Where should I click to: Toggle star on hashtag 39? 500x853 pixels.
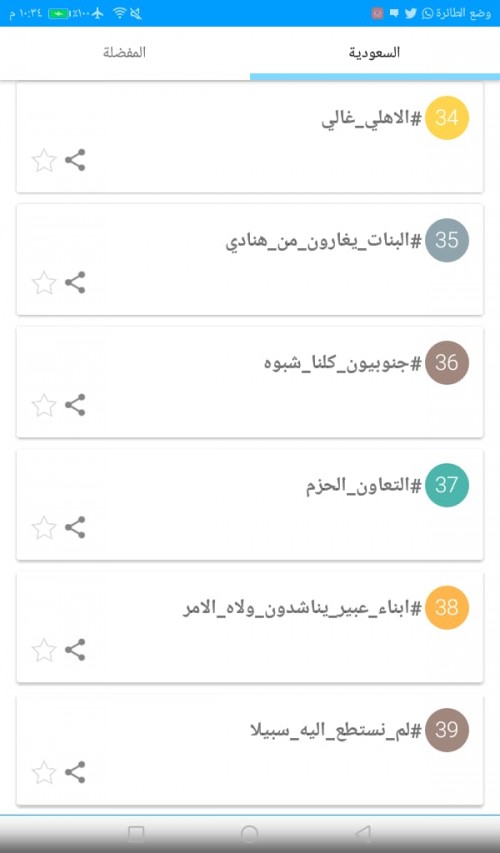tap(44, 772)
